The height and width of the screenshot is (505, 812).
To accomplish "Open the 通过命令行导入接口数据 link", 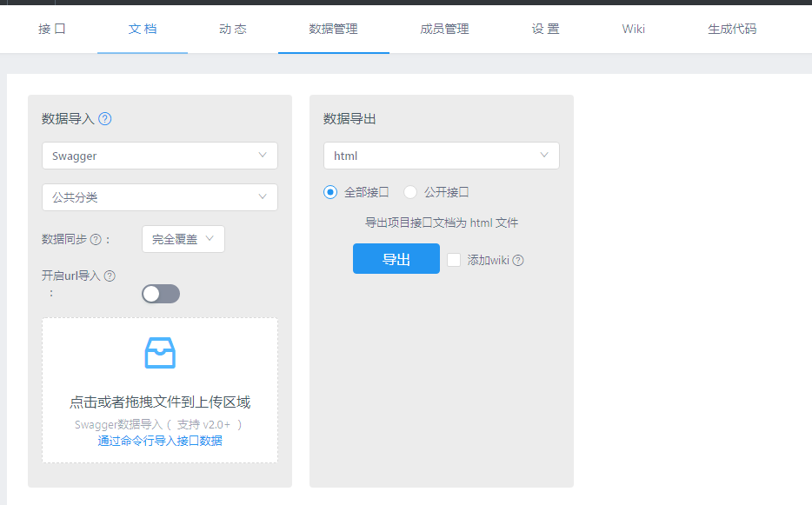I will 159,441.
